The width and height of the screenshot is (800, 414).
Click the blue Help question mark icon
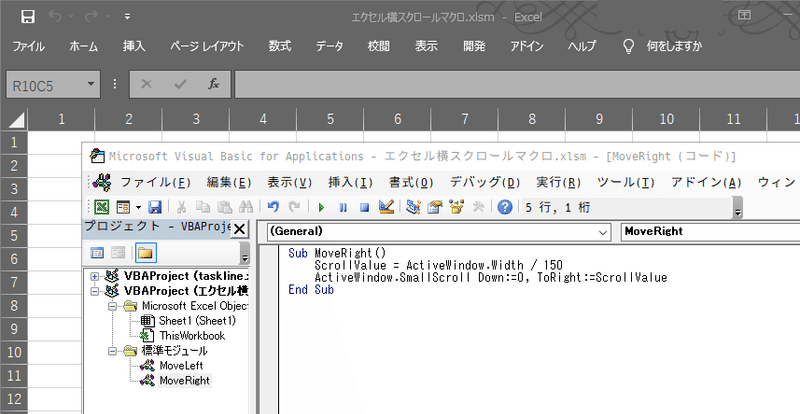click(505, 207)
